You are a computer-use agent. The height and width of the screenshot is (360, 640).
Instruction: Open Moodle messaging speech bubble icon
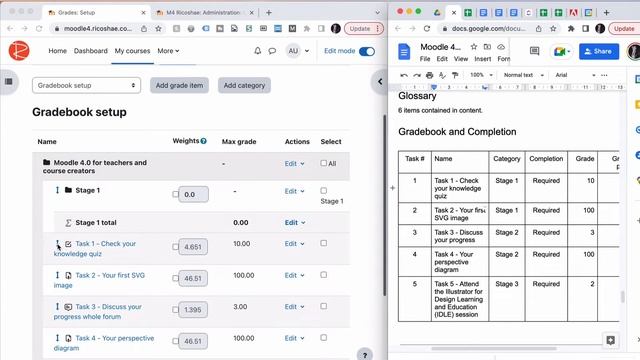[x=272, y=51]
